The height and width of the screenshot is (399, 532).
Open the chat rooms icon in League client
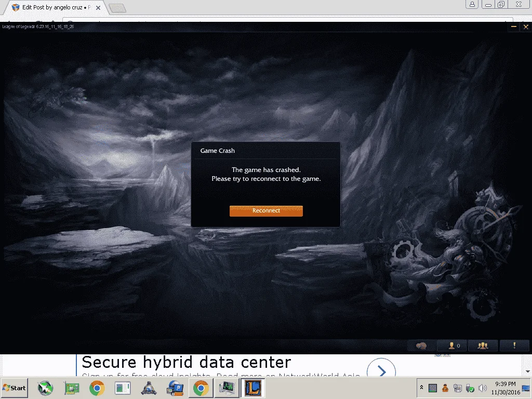[x=421, y=345]
